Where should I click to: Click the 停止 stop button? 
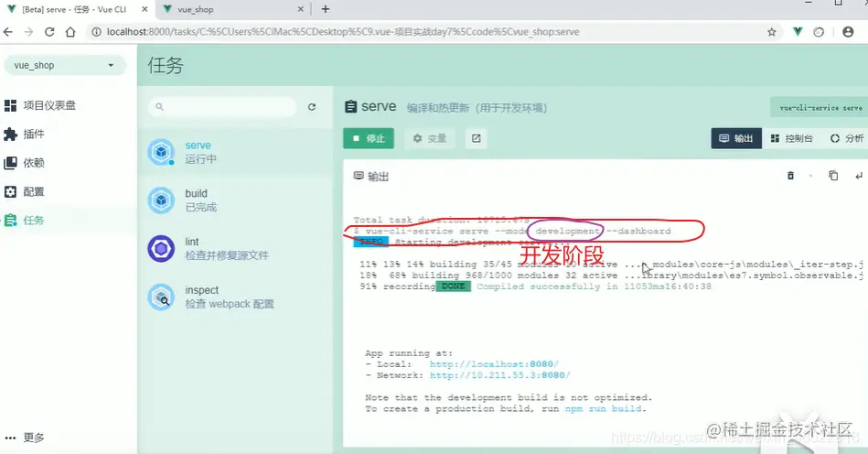[x=368, y=138]
